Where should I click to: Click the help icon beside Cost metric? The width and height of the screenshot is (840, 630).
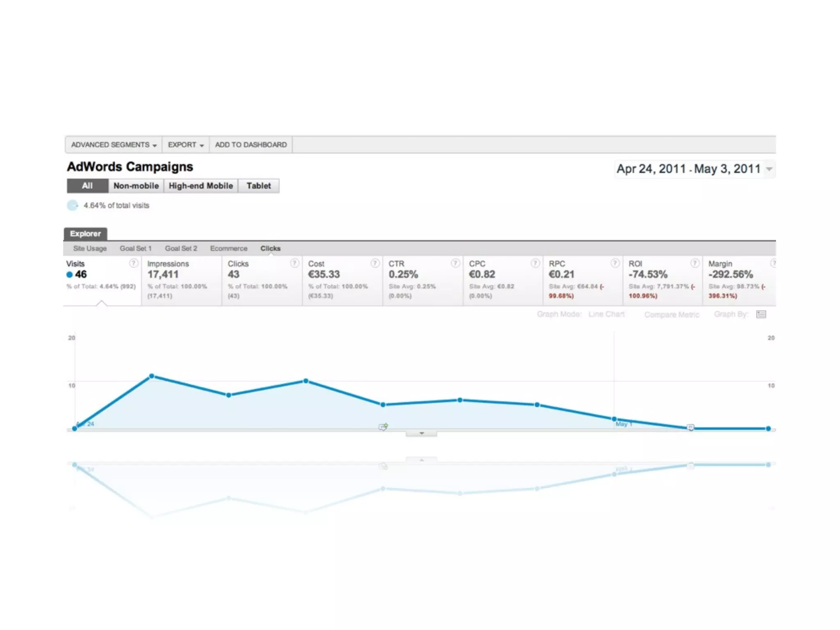tap(375, 263)
